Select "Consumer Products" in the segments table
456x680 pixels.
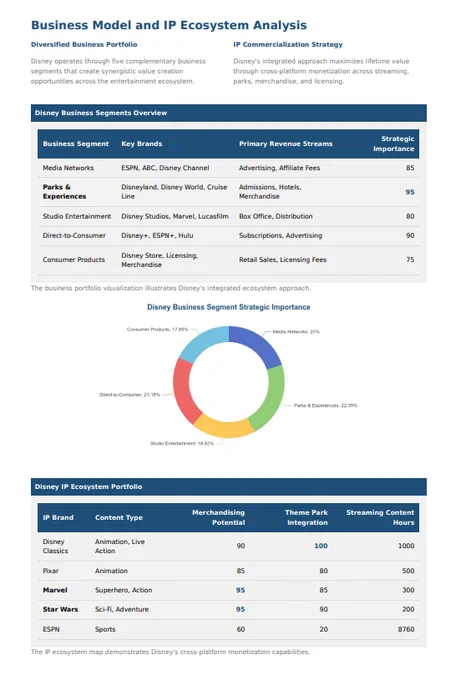click(74, 260)
